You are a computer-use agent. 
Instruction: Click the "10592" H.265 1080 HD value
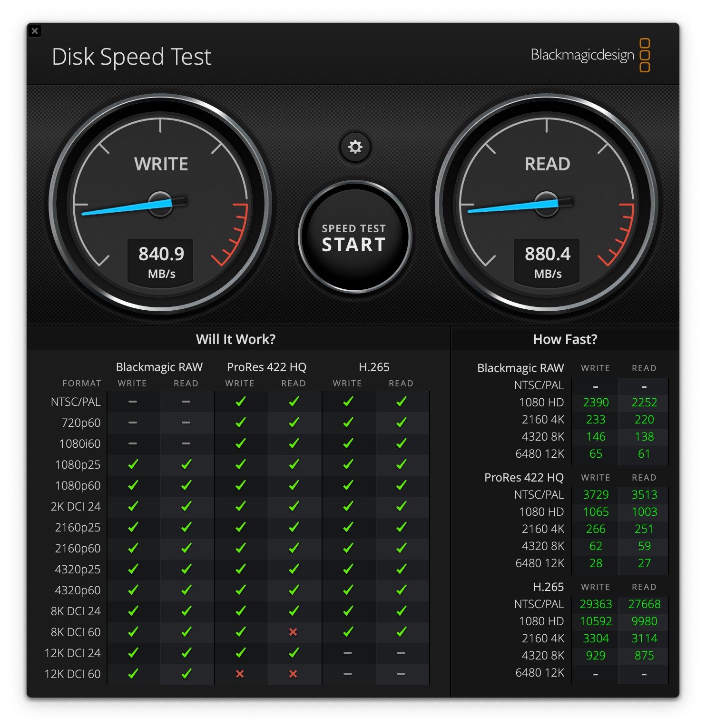pyautogui.click(x=596, y=621)
